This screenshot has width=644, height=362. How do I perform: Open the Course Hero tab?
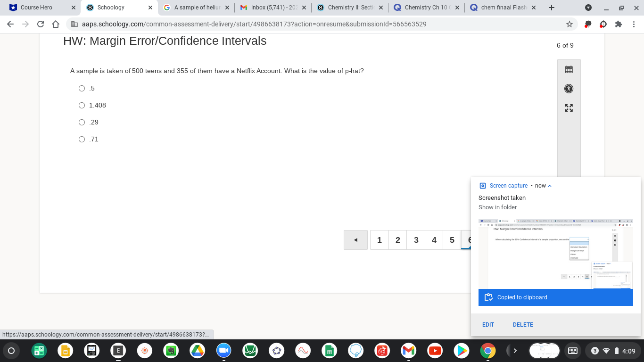[38, 7]
